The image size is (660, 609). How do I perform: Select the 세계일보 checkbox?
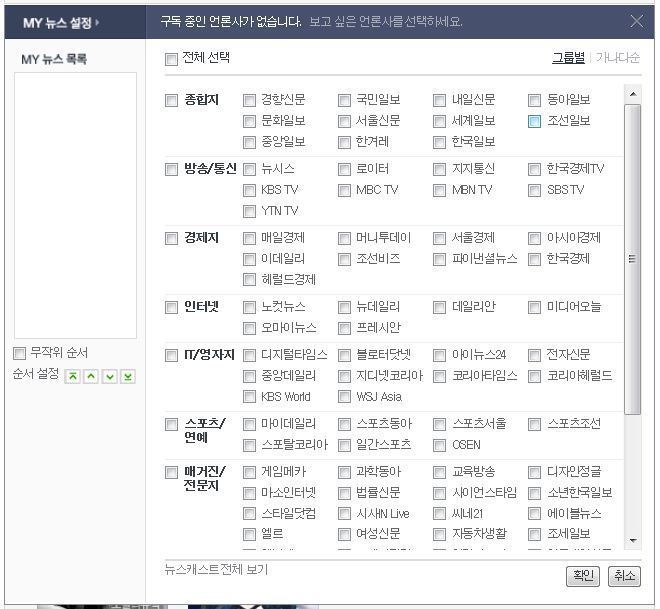tap(439, 122)
